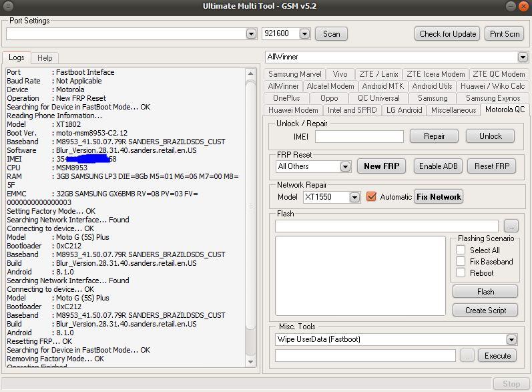
Task: Open the Intel and SPRD tab
Action: 352,110
